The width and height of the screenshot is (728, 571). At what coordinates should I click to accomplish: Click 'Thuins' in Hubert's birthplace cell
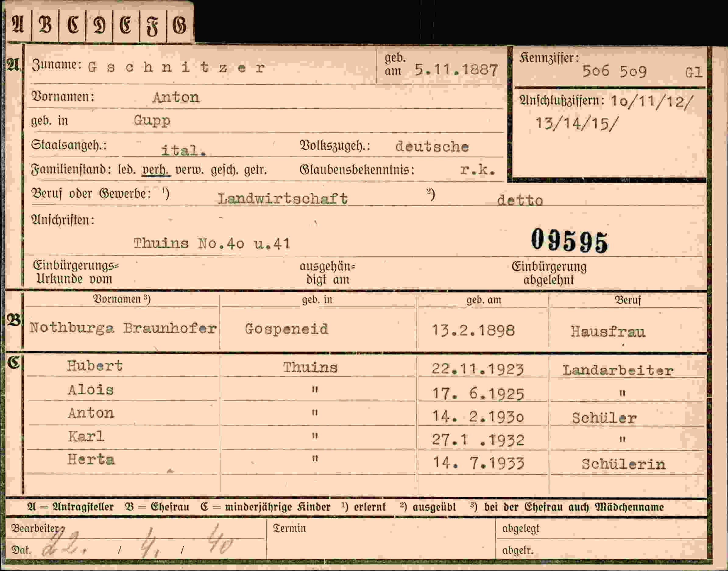click(x=310, y=367)
